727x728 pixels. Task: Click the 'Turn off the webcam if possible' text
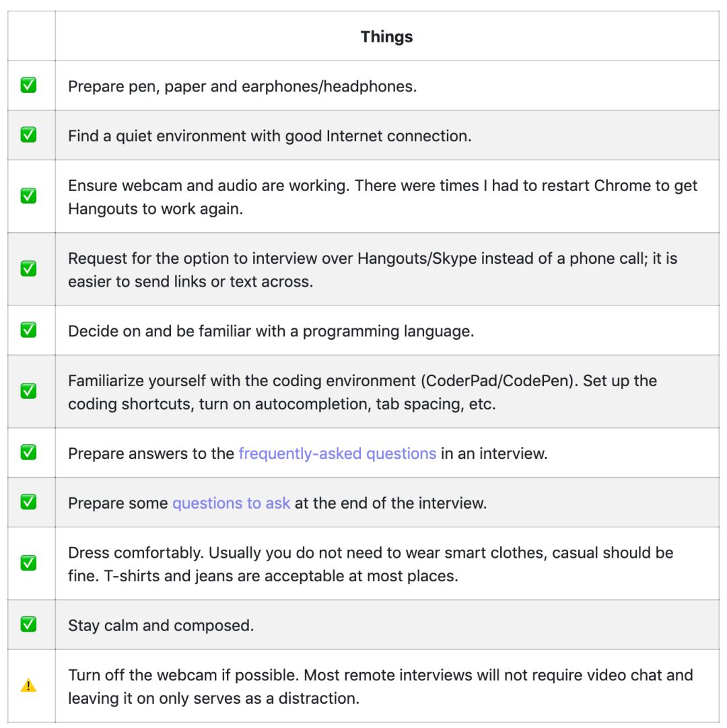pos(380,687)
